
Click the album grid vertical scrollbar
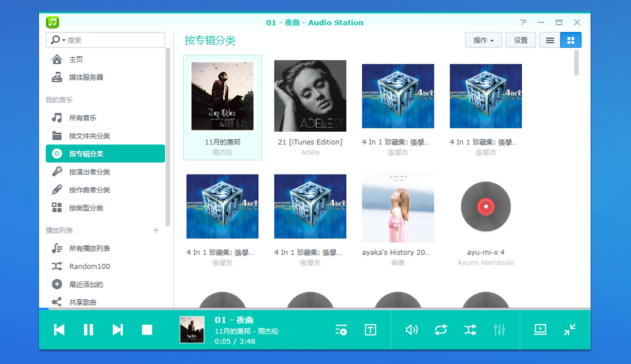coord(576,63)
